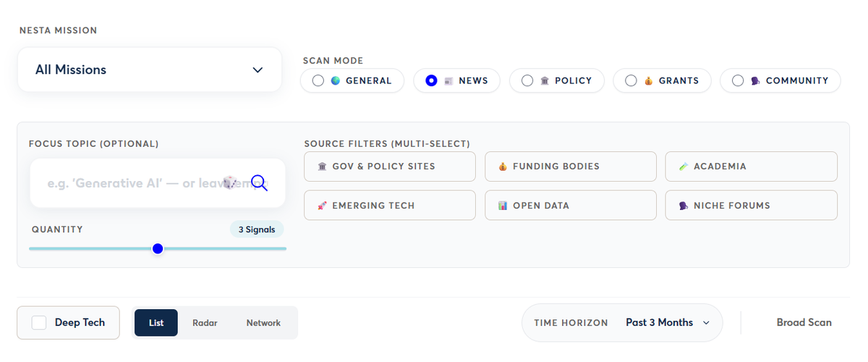Select the General scan mode radio button
Viewport: 868px width, 362px height.
318,80
